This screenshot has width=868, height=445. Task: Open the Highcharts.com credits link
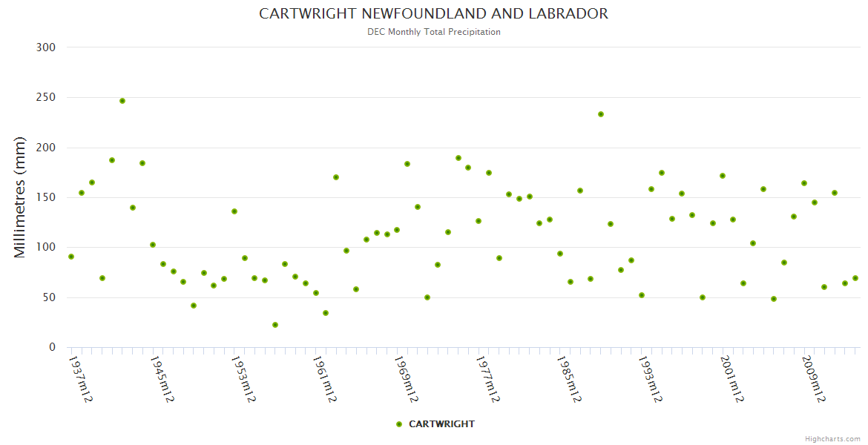(832, 438)
